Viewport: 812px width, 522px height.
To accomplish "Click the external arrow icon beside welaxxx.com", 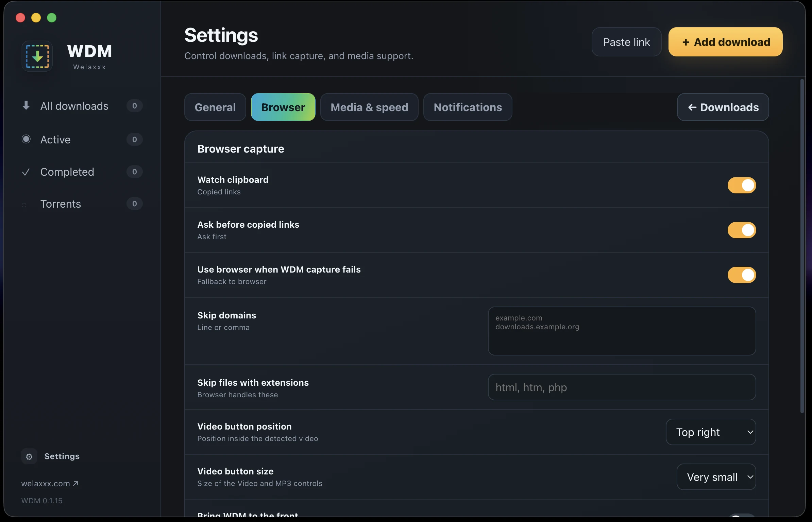I will 75,483.
